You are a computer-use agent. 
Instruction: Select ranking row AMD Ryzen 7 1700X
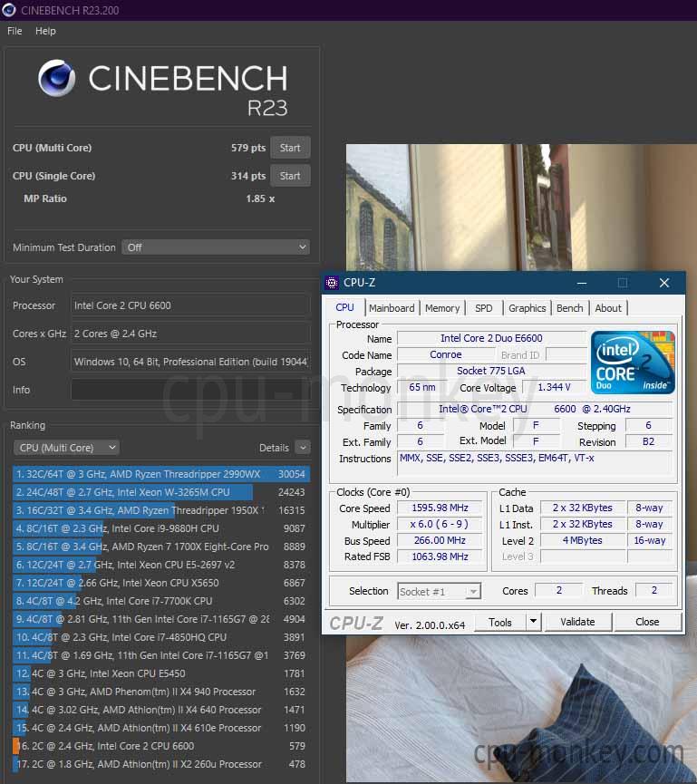click(x=161, y=547)
